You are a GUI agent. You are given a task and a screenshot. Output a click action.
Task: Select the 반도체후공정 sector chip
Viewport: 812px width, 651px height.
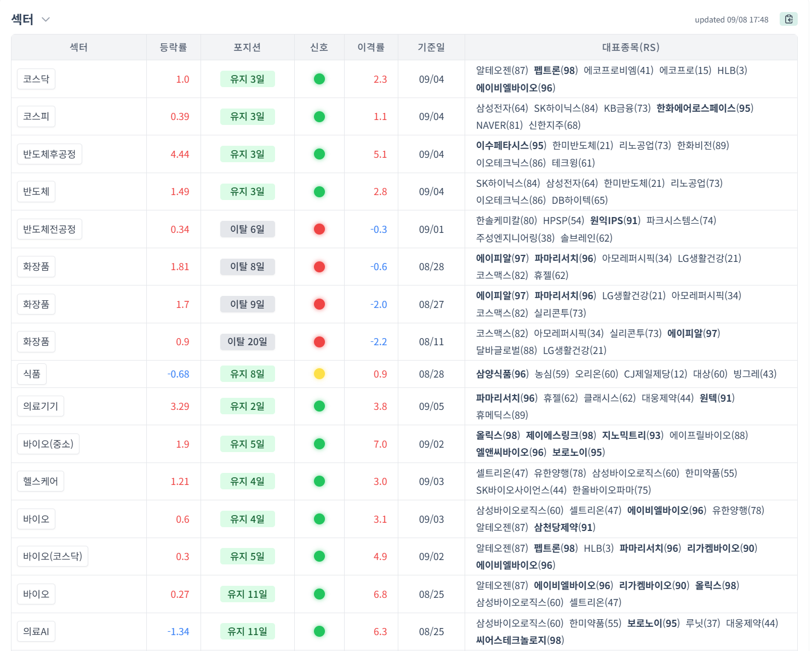49,154
